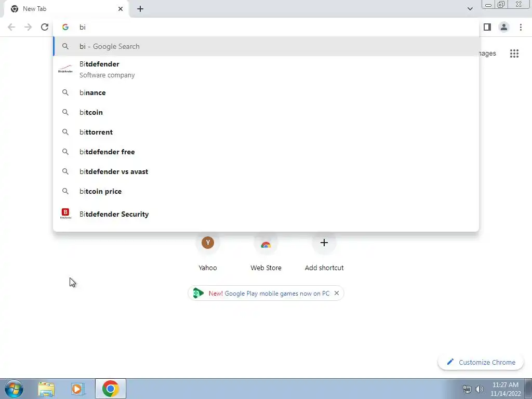
Task: Choose the Bitdefender Software company suggestion
Action: click(x=266, y=70)
